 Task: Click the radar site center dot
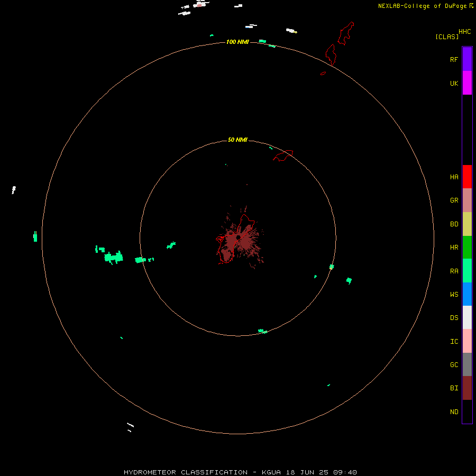pyautogui.click(x=239, y=237)
